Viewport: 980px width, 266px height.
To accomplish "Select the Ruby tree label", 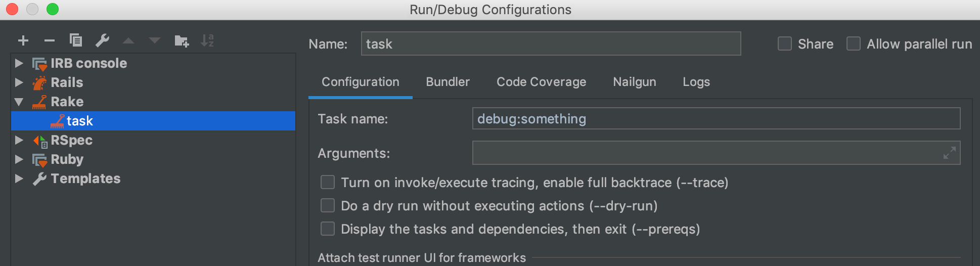I will 67,159.
